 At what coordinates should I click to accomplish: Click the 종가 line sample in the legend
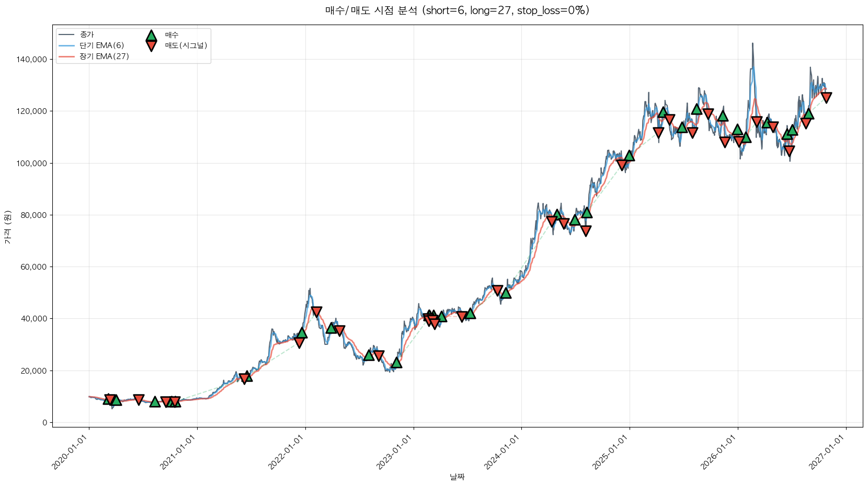67,34
